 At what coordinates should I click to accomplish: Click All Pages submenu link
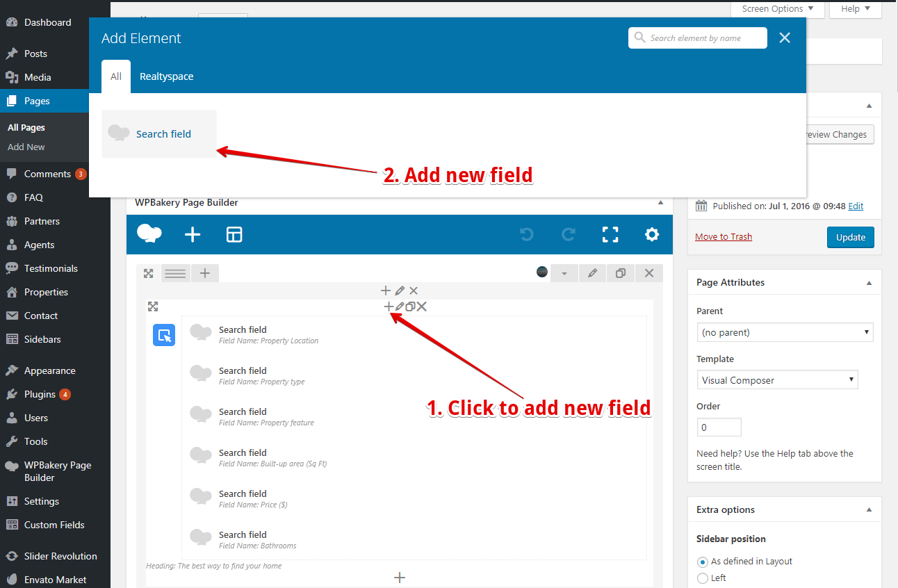point(26,127)
